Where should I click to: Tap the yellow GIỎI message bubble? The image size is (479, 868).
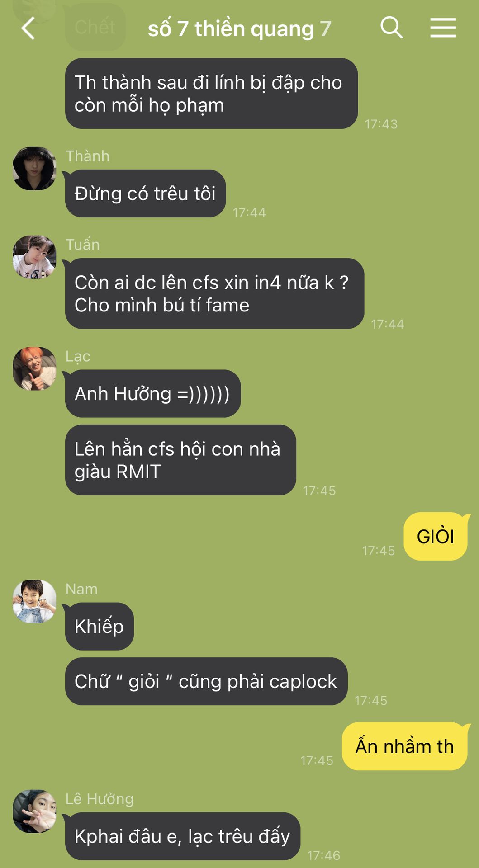436,536
